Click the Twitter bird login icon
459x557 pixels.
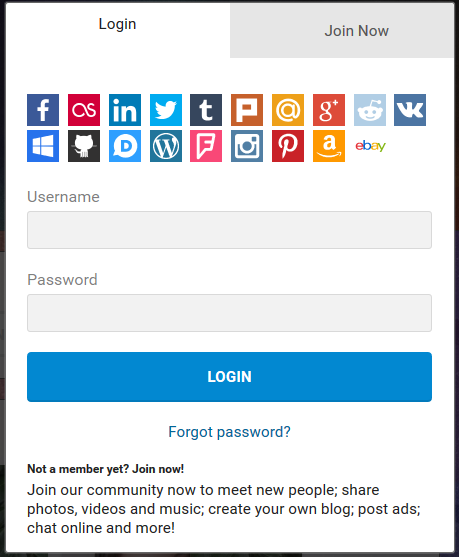click(x=166, y=110)
